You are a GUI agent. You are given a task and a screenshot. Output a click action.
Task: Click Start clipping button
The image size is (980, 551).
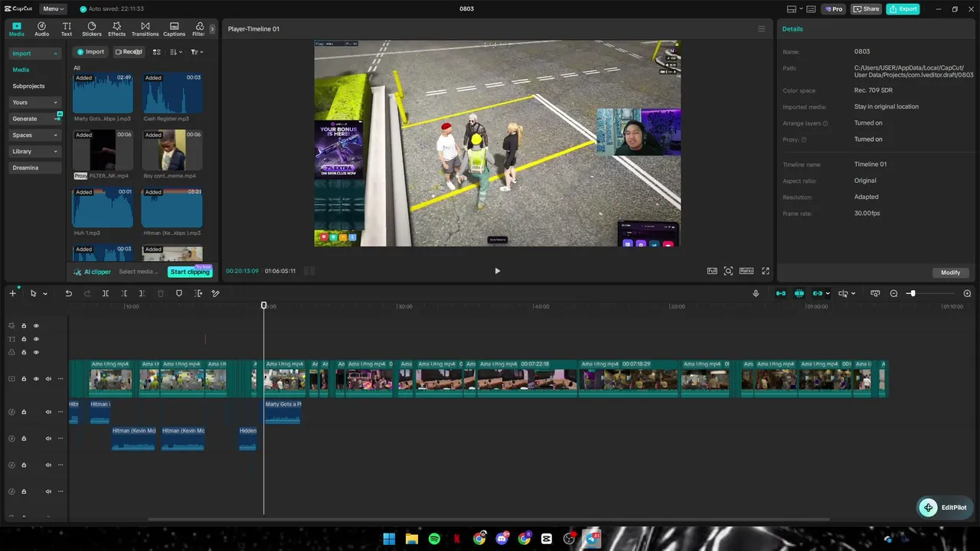(x=190, y=272)
